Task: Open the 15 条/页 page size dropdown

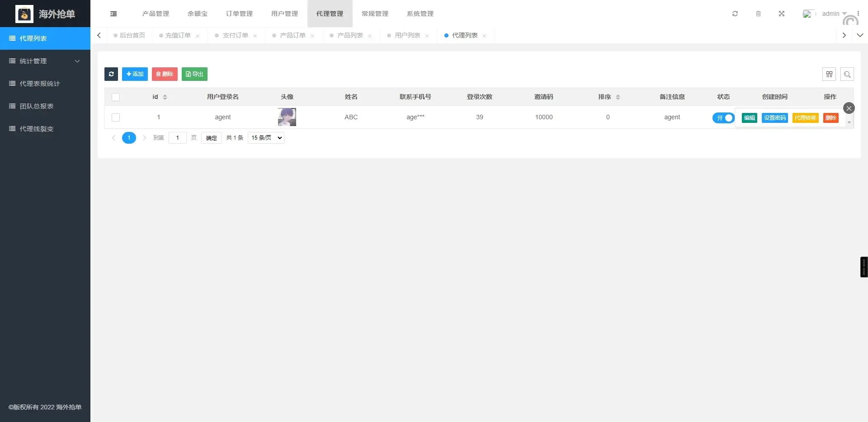Action: point(266,138)
